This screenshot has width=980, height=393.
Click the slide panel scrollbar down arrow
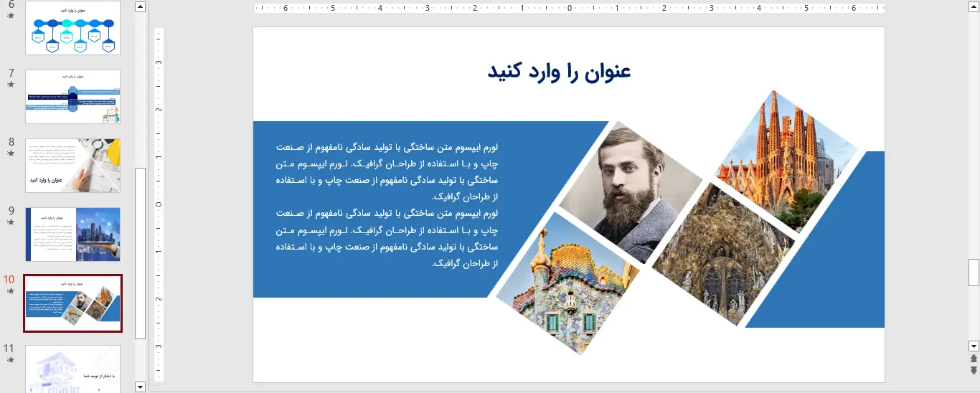[x=140, y=387]
